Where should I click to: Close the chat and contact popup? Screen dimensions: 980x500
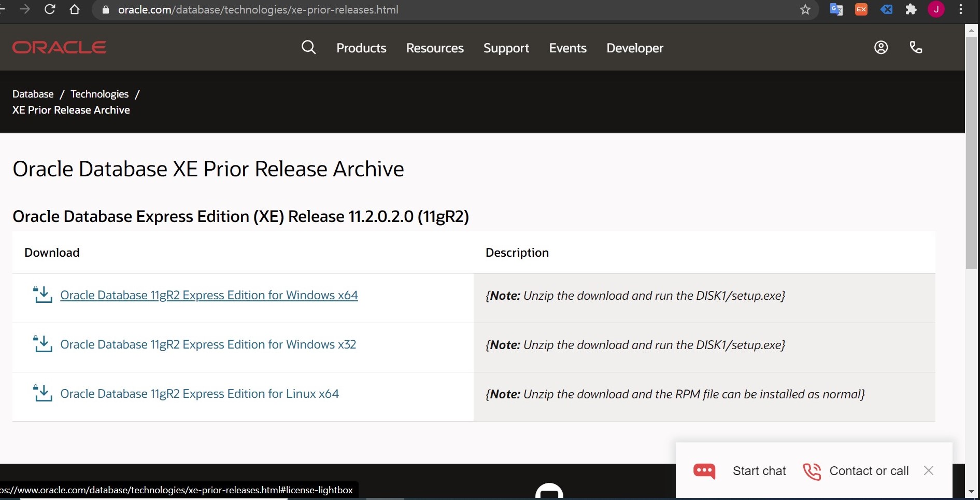coord(929,470)
